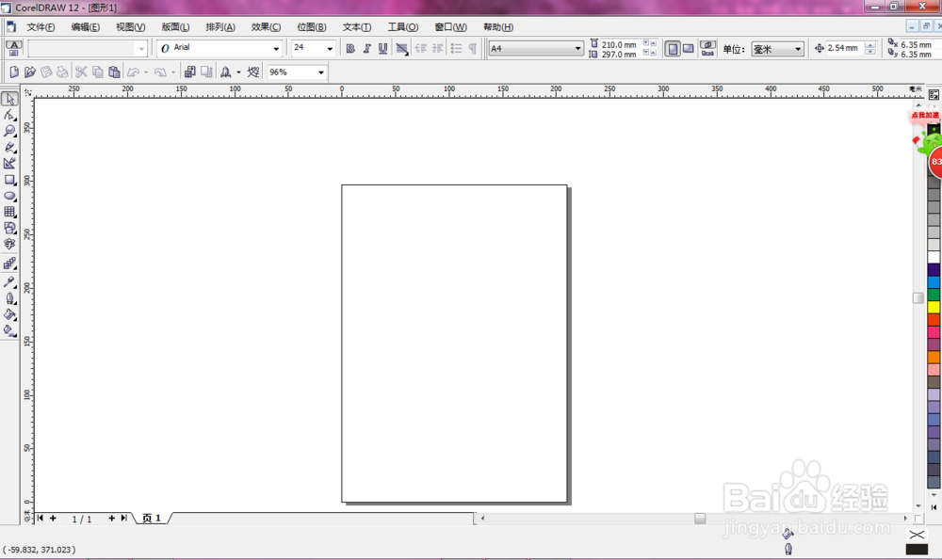
Task: Select the Eyedropper tool
Action: click(x=9, y=281)
